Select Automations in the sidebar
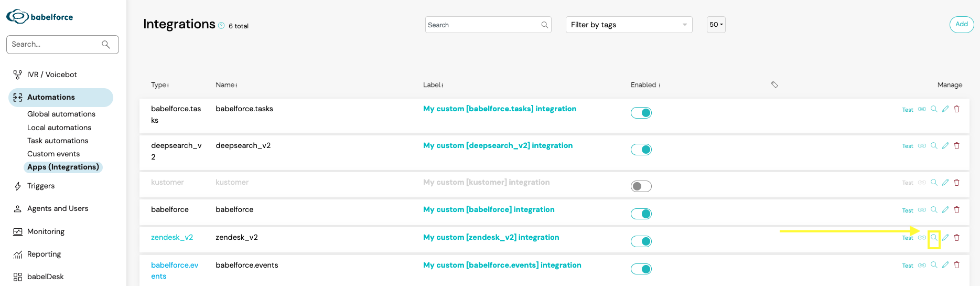Viewport: 980px width, 286px height. (61, 97)
